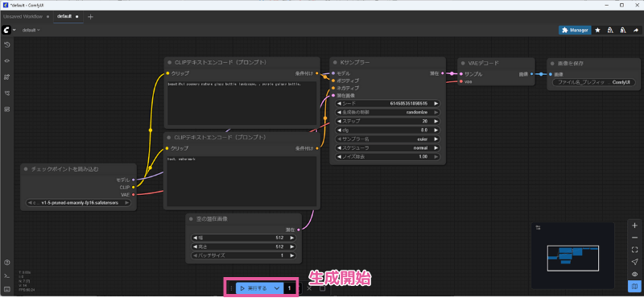Click the clear queue square icon
The width and height of the screenshot is (644, 298).
pyautogui.click(x=323, y=288)
